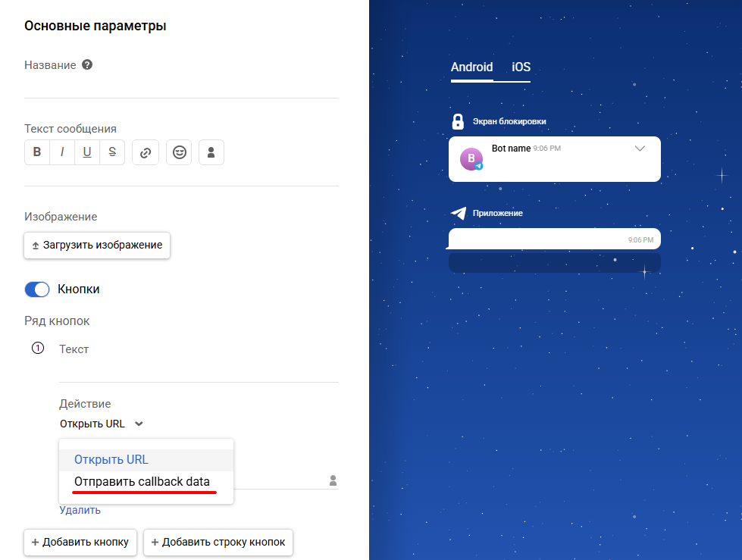The width and height of the screenshot is (742, 560).
Task: Click the Приложение label
Action: 497,213
